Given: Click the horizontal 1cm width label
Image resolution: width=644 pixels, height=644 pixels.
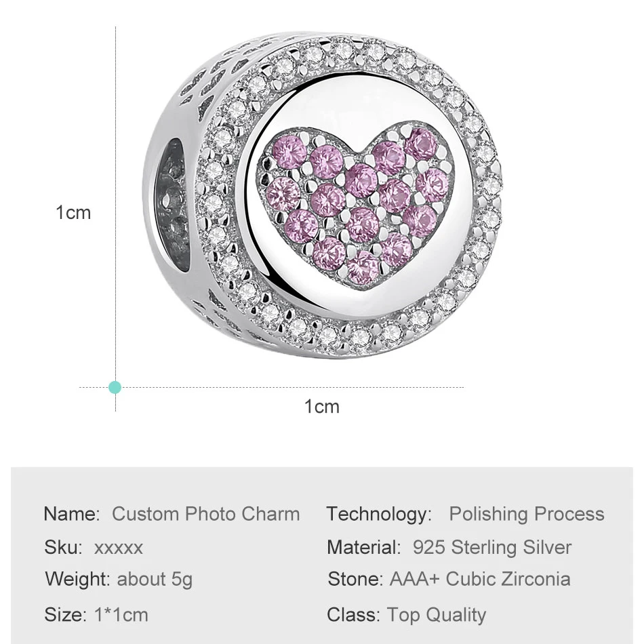Looking at the screenshot, I should [x=321, y=407].
